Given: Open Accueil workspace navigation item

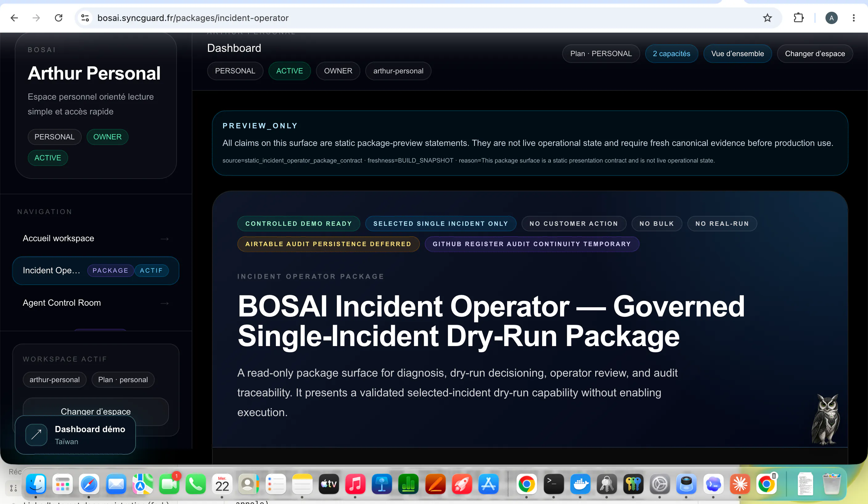Looking at the screenshot, I should click(96, 238).
